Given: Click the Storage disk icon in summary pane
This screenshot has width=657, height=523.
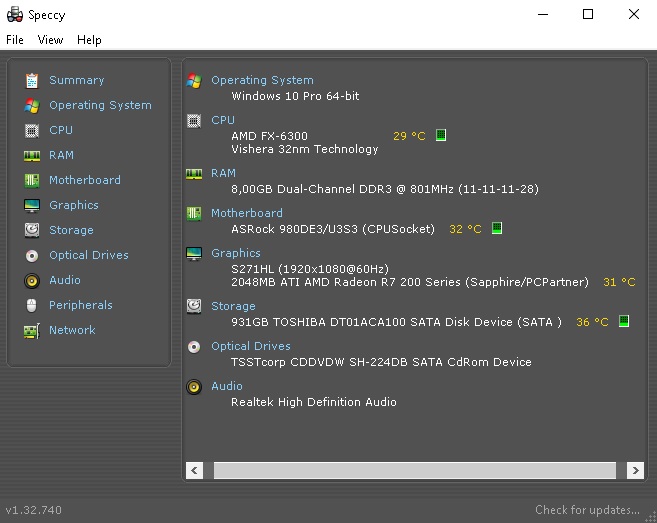Looking at the screenshot, I should (194, 306).
